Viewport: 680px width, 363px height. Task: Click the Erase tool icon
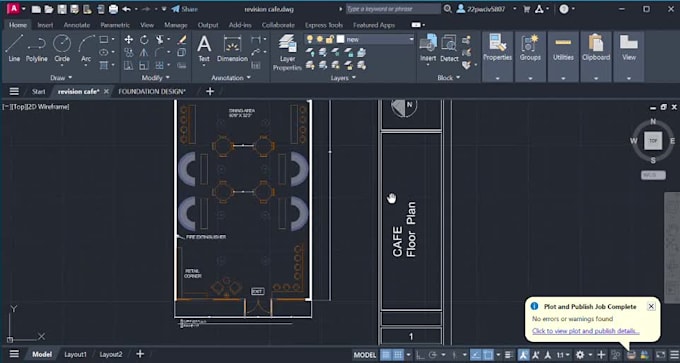tap(182, 40)
